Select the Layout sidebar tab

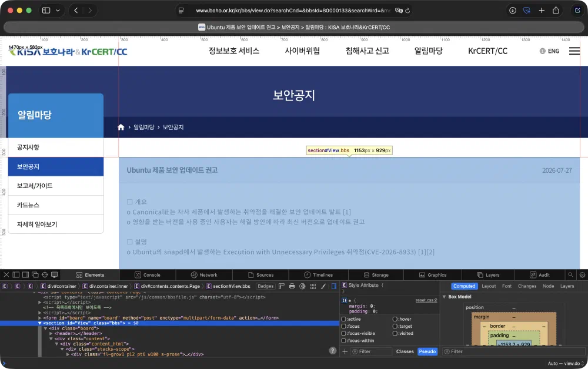pyautogui.click(x=489, y=286)
